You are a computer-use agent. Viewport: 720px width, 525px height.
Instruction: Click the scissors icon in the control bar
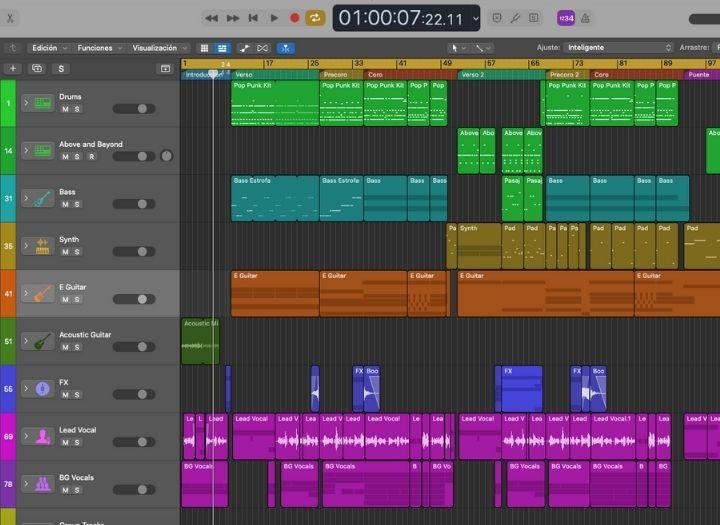pyautogui.click(x=10, y=18)
